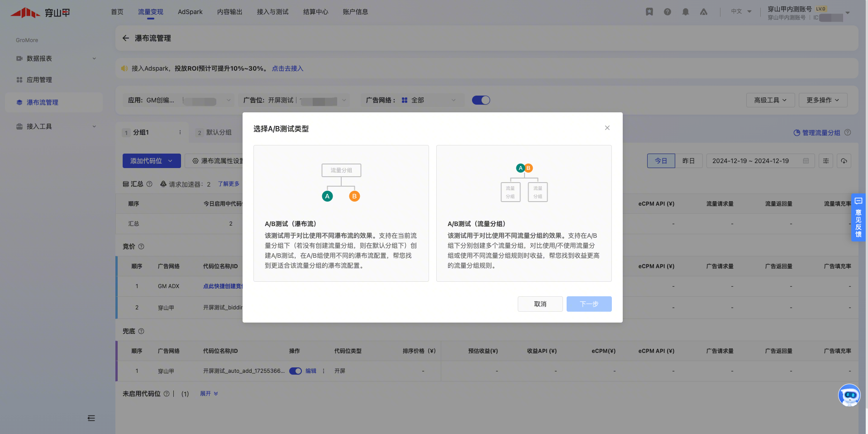Open the robot assistant chat icon

[849, 395]
